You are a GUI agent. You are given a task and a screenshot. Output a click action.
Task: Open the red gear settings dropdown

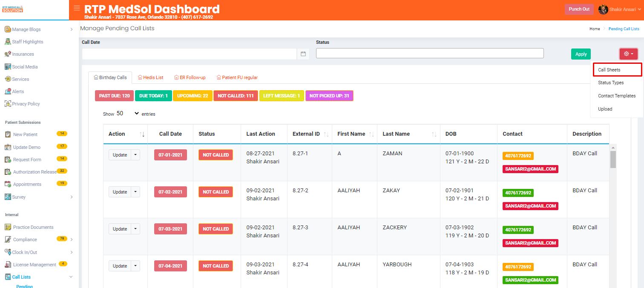pos(629,54)
